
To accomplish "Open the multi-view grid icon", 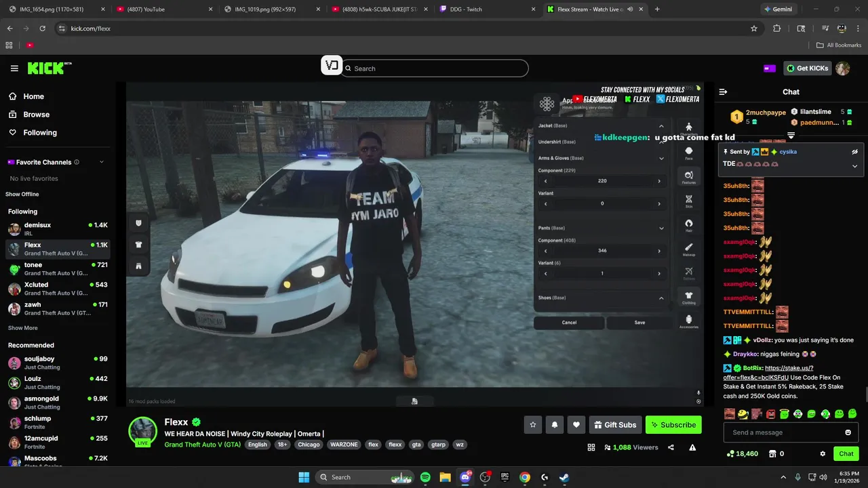I will (x=591, y=447).
